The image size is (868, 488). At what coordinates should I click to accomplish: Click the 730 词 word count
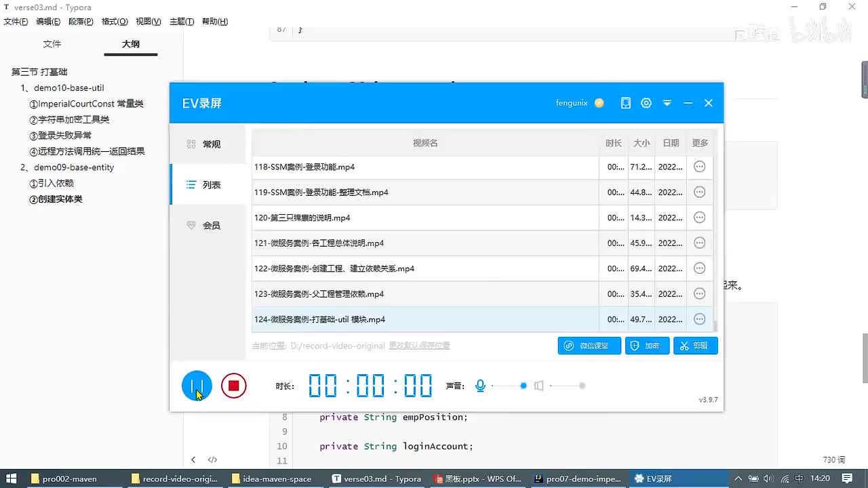834,460
